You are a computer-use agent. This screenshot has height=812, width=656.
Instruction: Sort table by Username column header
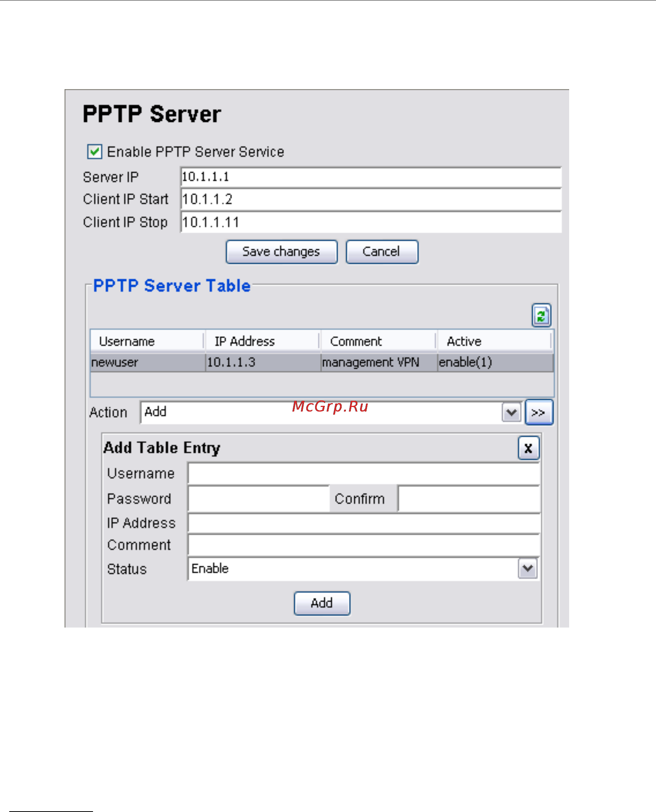pyautogui.click(x=148, y=341)
